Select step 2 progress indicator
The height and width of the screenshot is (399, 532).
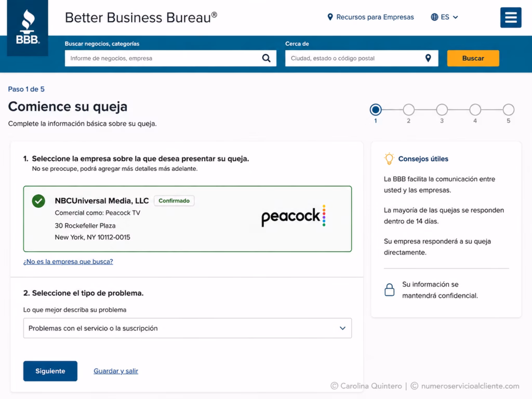point(408,110)
